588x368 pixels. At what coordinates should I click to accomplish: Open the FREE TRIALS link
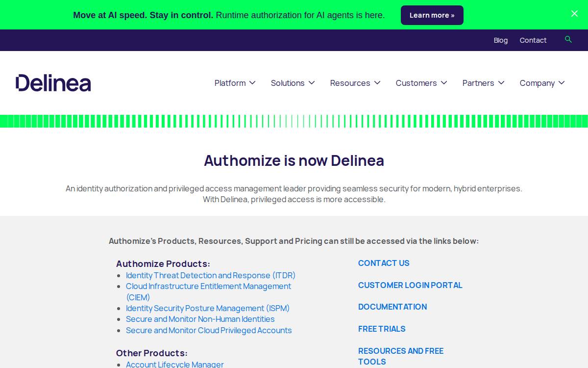point(382,329)
